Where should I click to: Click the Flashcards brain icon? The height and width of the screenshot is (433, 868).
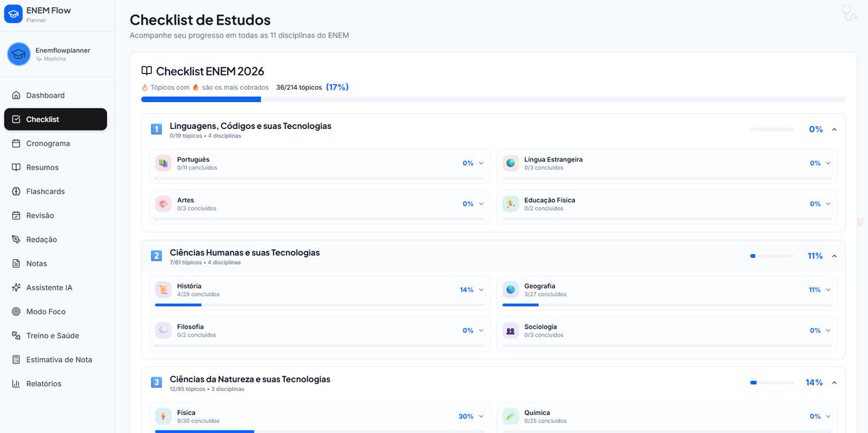pyautogui.click(x=17, y=191)
